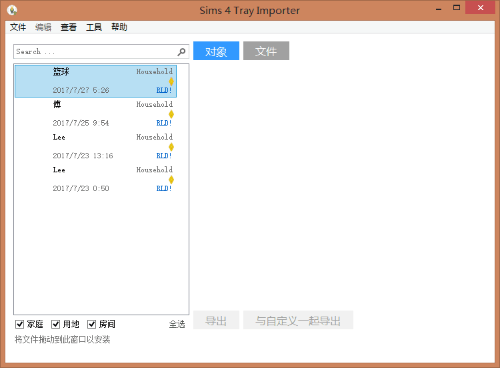Click the RLD! link dated 2017/7/25 9:54

click(x=164, y=123)
